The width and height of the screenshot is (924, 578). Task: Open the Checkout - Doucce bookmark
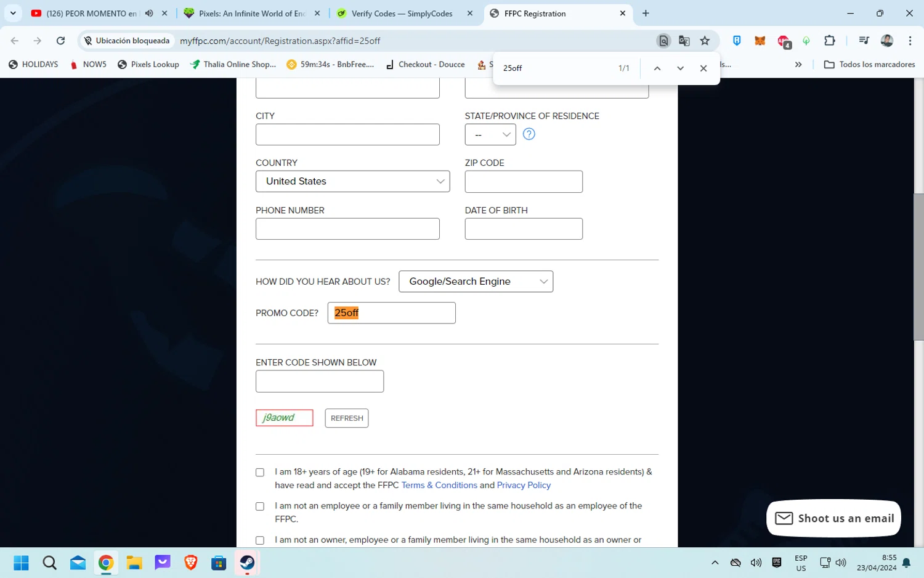pos(425,64)
